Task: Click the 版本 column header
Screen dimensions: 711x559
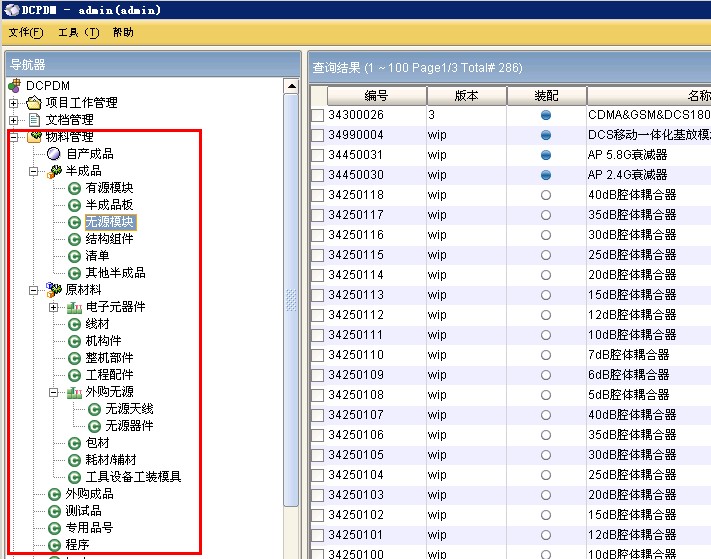Action: 466,96
